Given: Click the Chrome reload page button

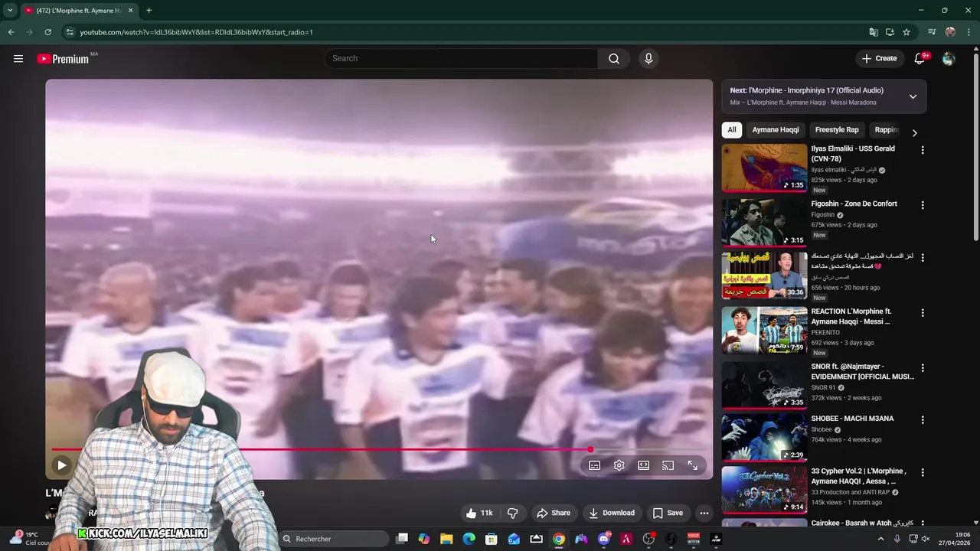Looking at the screenshot, I should pyautogui.click(x=47, y=32).
